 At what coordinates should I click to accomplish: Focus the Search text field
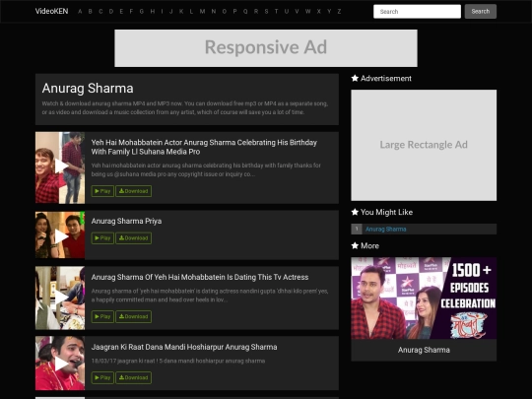[x=417, y=11]
